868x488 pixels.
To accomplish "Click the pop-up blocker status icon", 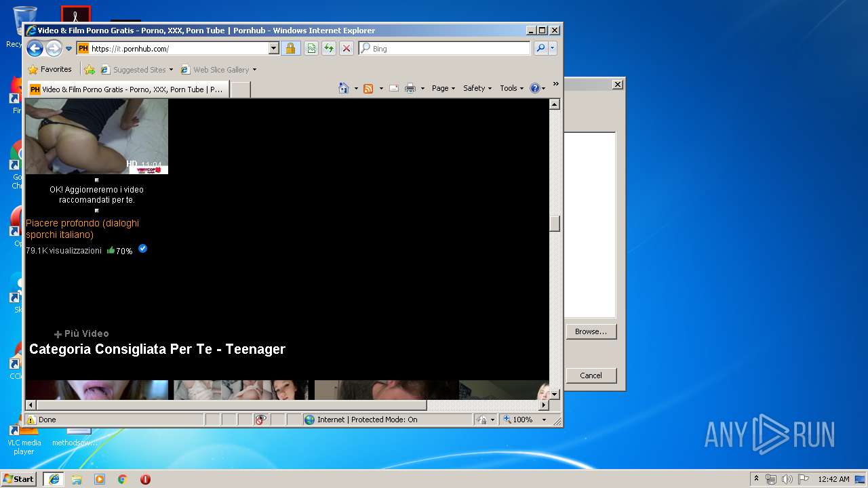I will [261, 420].
